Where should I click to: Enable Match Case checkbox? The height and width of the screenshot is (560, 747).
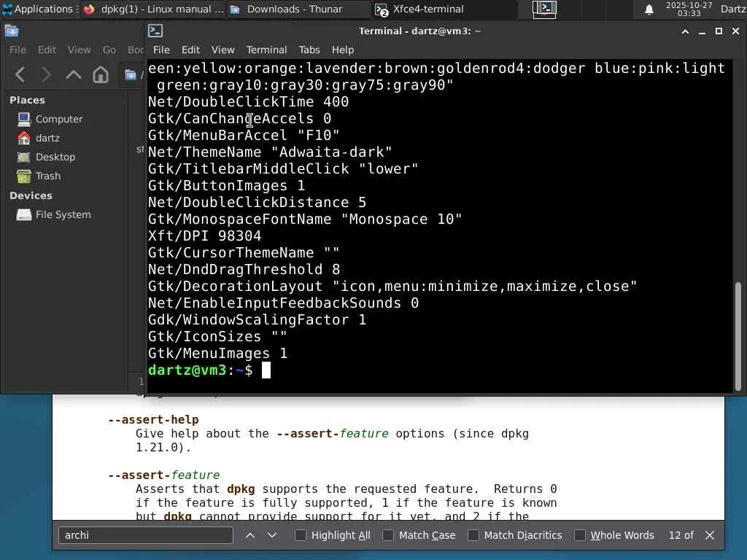[388, 535]
